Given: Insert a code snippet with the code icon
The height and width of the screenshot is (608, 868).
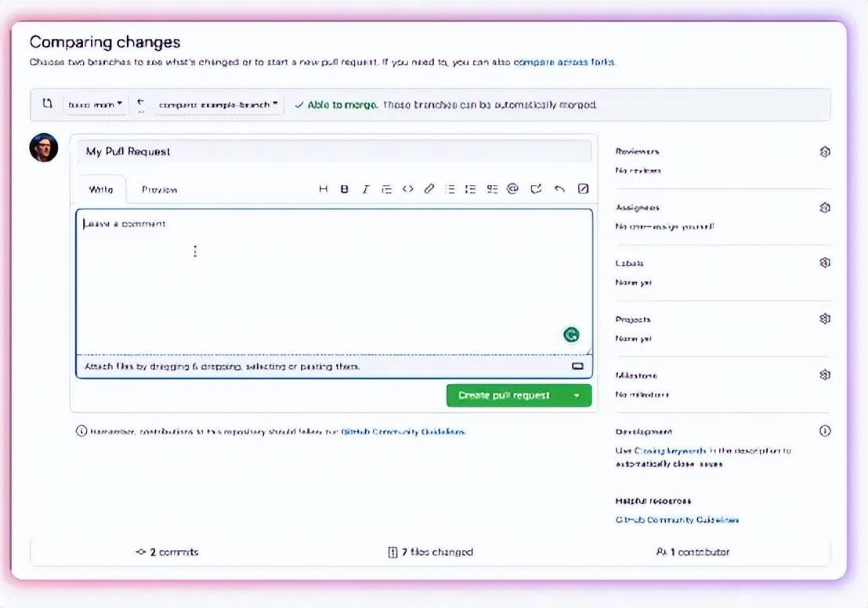Looking at the screenshot, I should coord(407,189).
